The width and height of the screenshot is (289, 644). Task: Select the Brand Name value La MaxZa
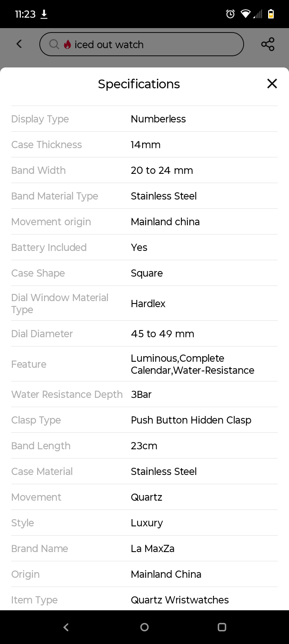153,548
